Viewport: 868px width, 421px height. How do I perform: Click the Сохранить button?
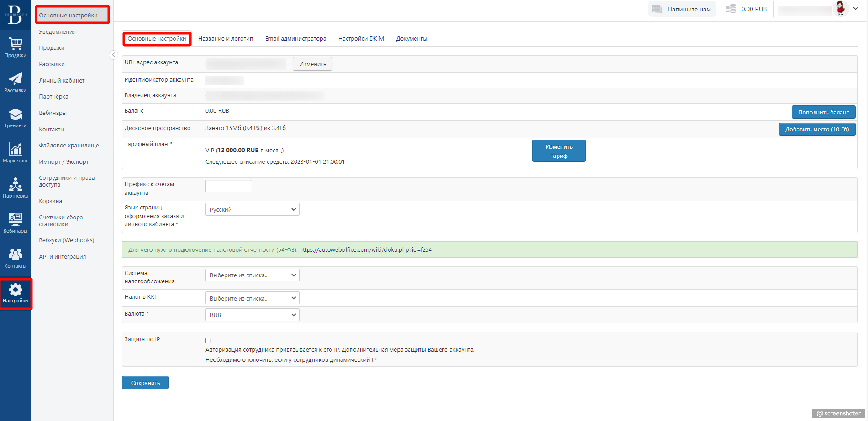pyautogui.click(x=145, y=383)
